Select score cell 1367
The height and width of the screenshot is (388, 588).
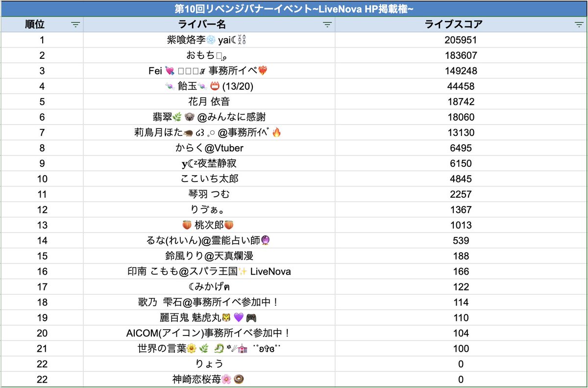pyautogui.click(x=461, y=210)
